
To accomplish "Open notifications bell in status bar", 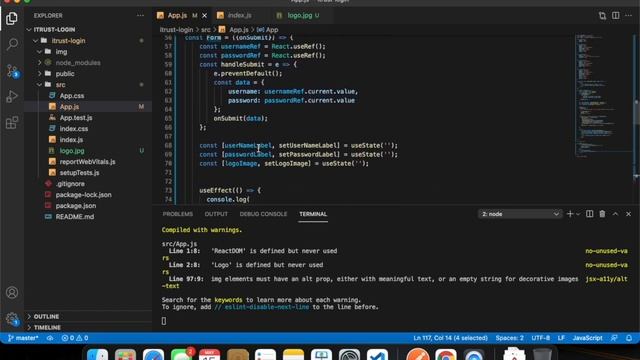I will pyautogui.click(x=629, y=338).
